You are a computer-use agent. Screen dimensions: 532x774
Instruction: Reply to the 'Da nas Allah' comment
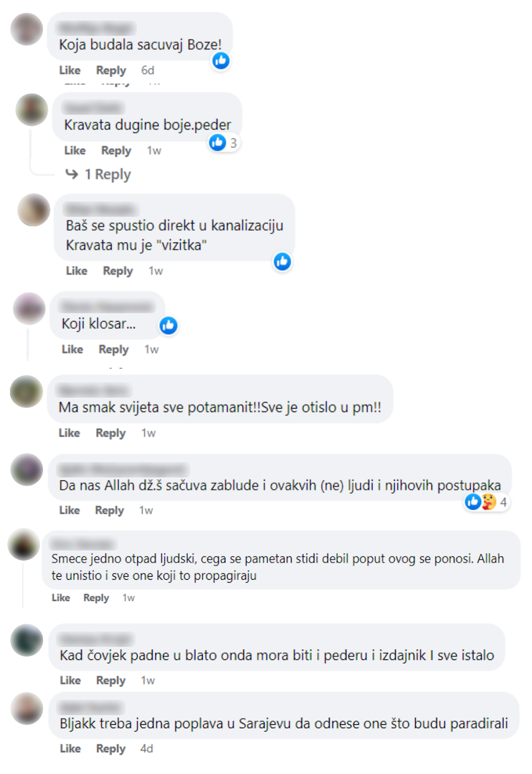[x=109, y=510]
